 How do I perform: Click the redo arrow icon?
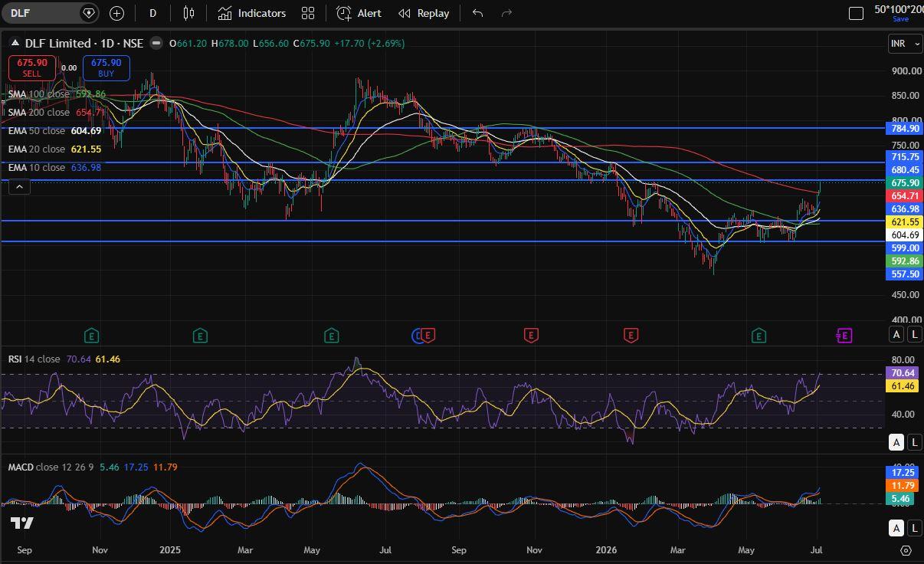click(506, 13)
